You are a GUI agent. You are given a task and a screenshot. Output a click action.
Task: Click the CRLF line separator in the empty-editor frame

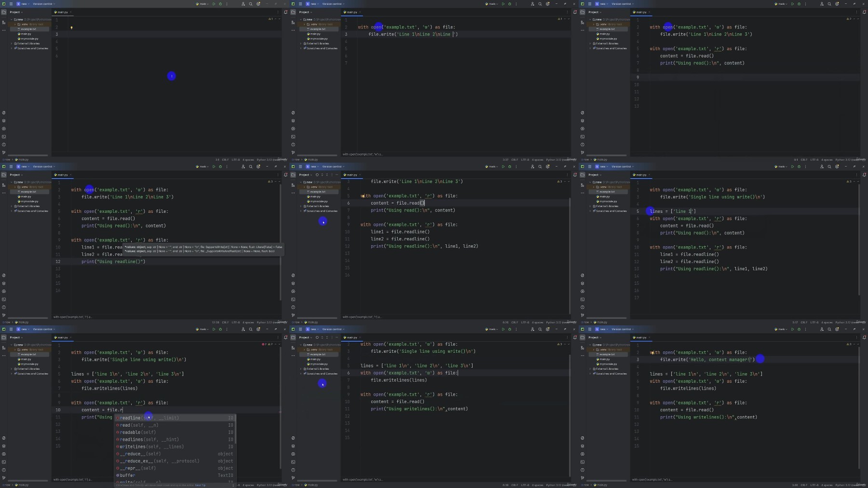(x=225, y=159)
